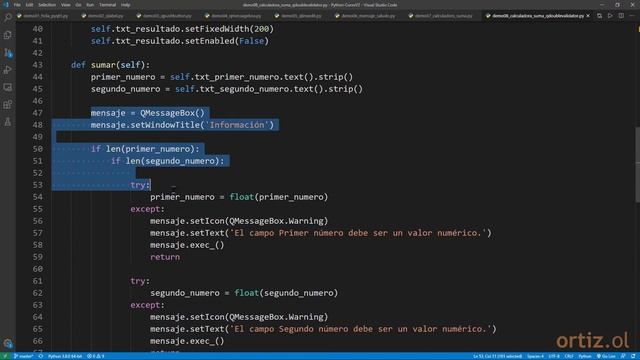Image resolution: width=640 pixels, height=360 pixels.
Task: Open the Terminal menu
Action: click(107, 5)
